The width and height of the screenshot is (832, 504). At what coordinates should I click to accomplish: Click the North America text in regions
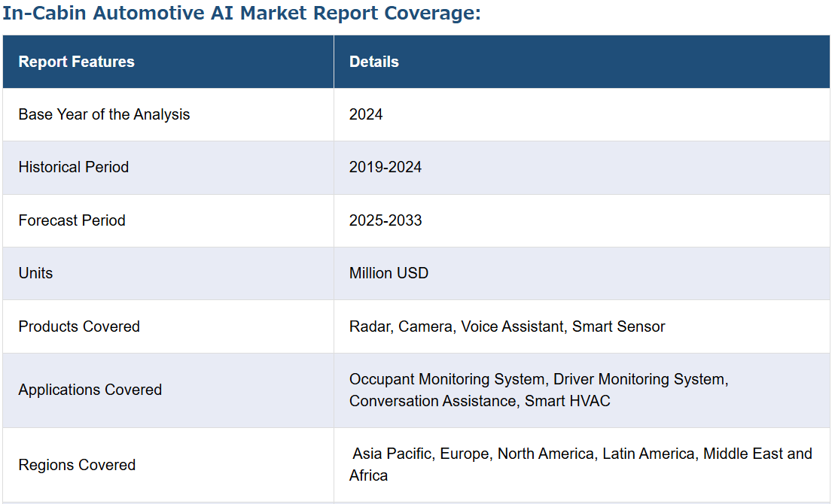point(546,454)
